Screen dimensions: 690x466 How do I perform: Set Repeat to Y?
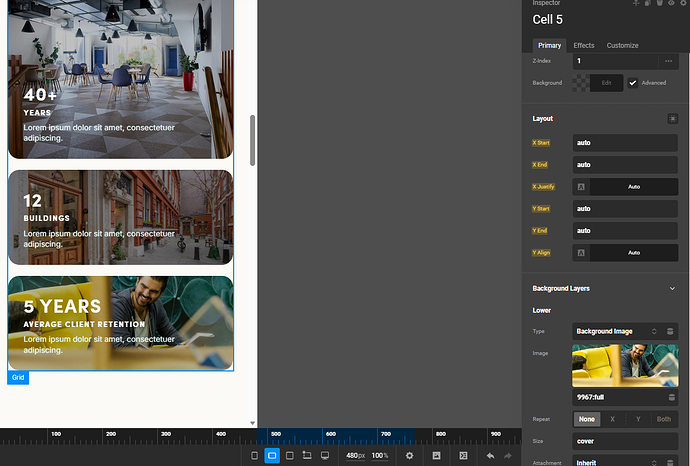pyautogui.click(x=638, y=419)
